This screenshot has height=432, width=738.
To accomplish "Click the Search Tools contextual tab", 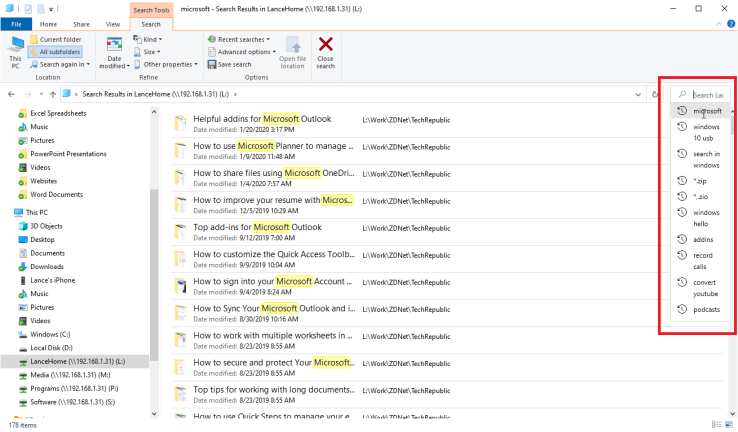I will point(152,10).
